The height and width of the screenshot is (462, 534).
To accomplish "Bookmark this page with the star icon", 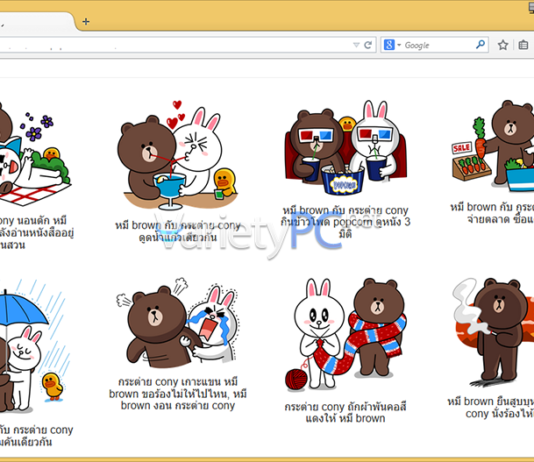I will coord(503,45).
